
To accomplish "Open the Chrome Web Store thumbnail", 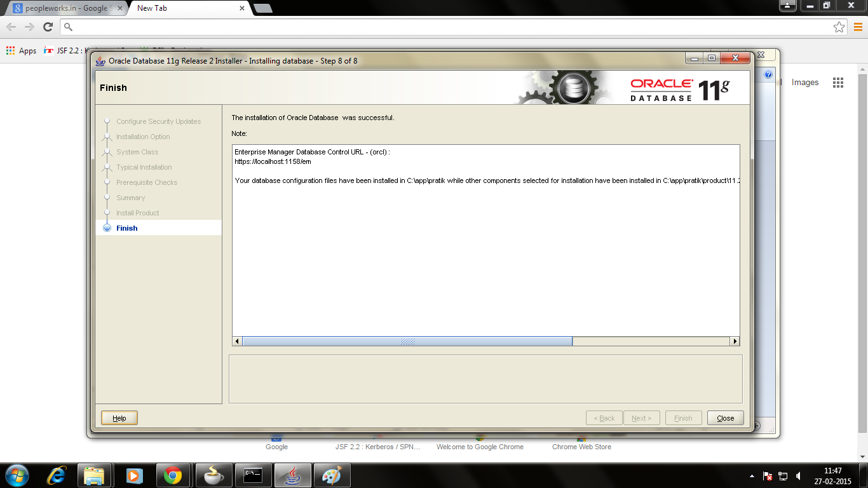I will click(581, 447).
